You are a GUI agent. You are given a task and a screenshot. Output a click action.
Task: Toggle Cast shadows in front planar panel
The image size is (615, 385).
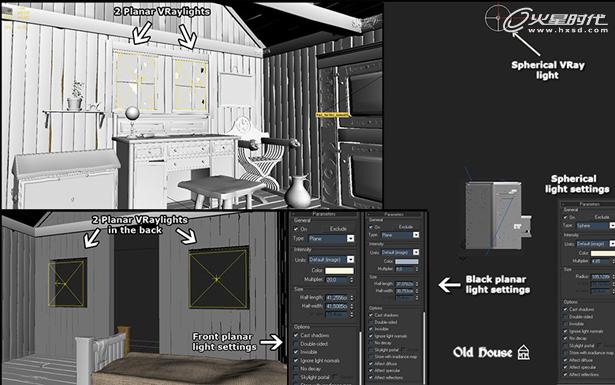pyautogui.click(x=296, y=335)
